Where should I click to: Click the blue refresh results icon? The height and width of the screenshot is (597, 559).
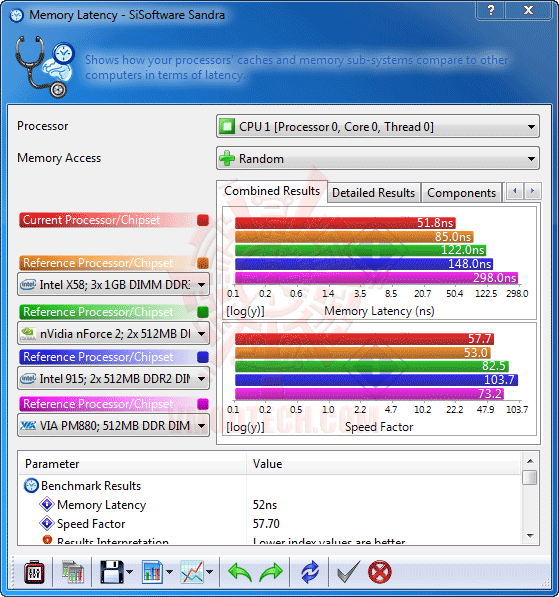(310, 572)
